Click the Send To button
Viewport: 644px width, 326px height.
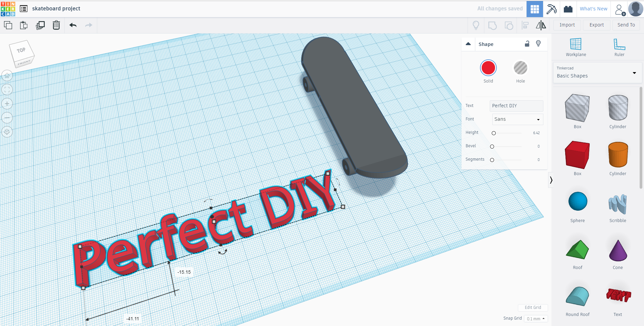click(626, 25)
